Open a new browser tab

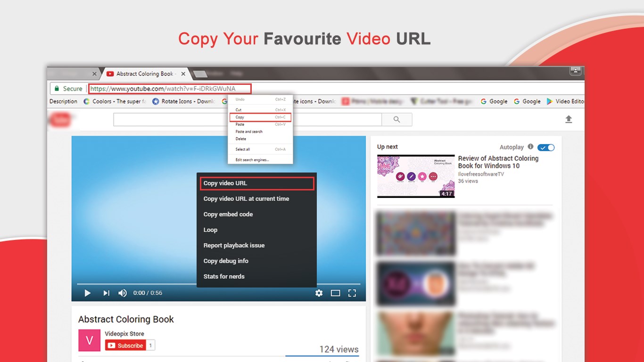click(x=200, y=74)
